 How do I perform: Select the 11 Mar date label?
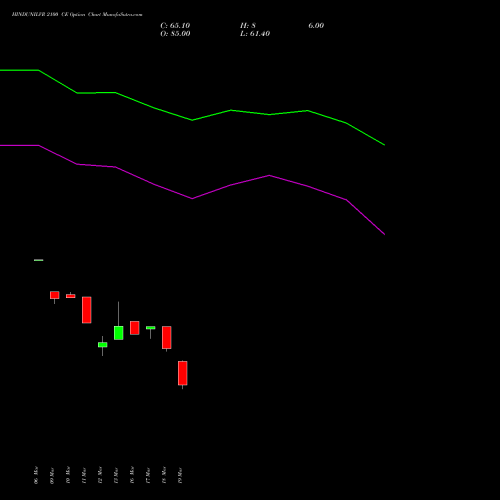84,475
